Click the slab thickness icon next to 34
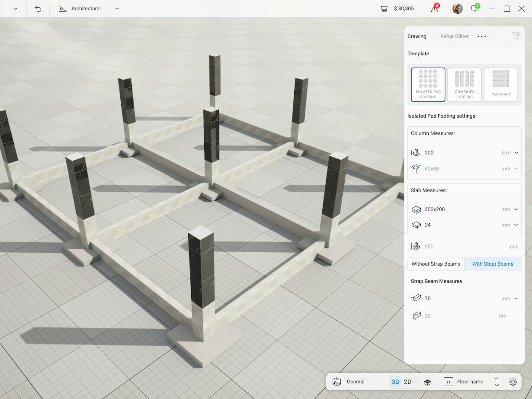 click(x=416, y=225)
